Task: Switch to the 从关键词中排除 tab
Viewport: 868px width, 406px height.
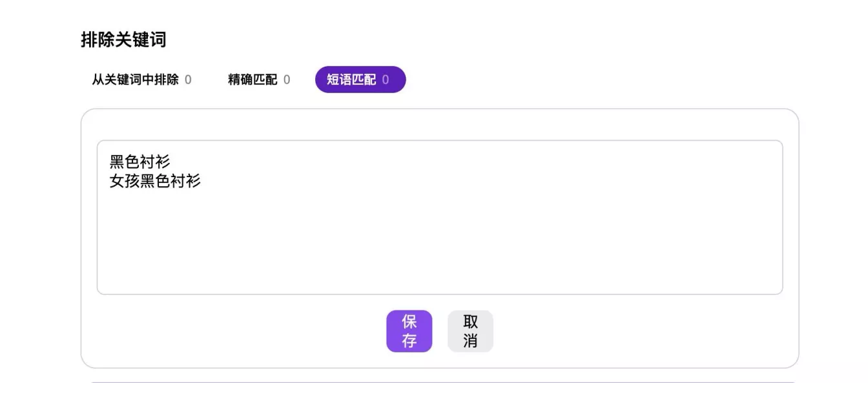Action: pyautogui.click(x=141, y=80)
